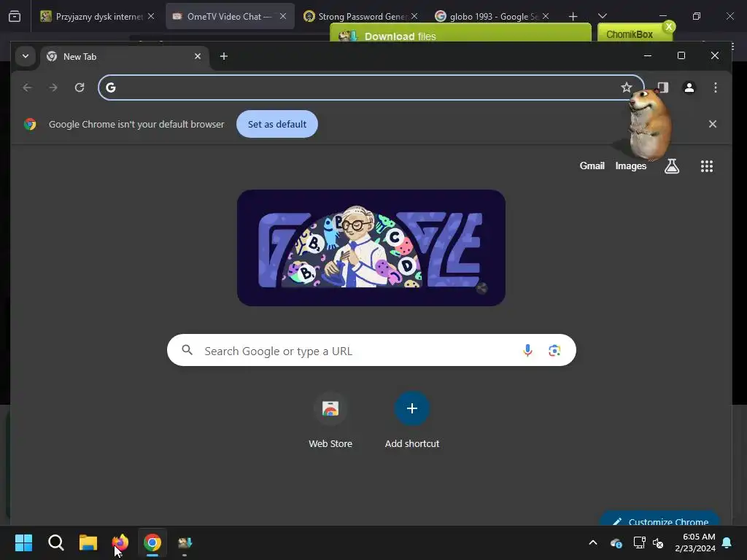Click the Chrome taskbar icon
Screen dimensions: 747x560
tap(152, 542)
